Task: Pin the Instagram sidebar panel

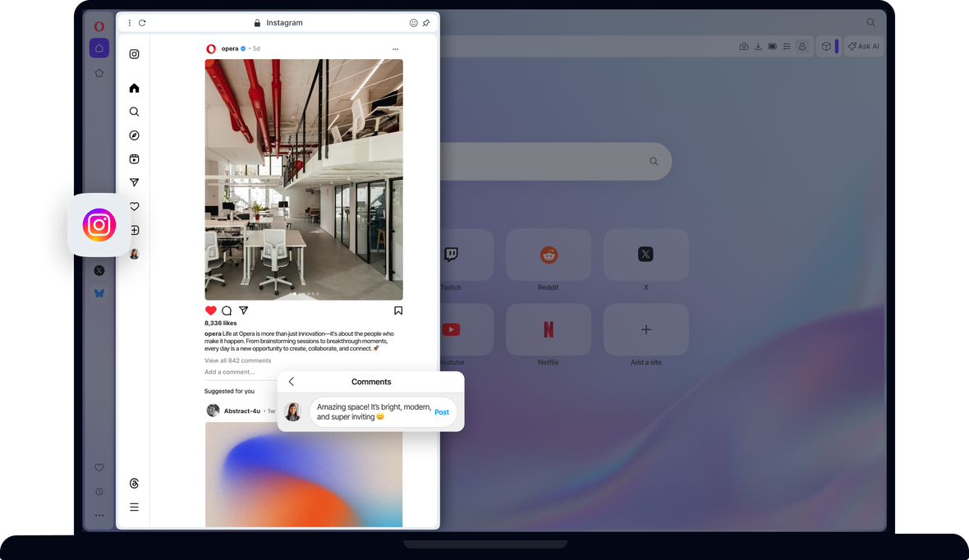Action: click(426, 23)
